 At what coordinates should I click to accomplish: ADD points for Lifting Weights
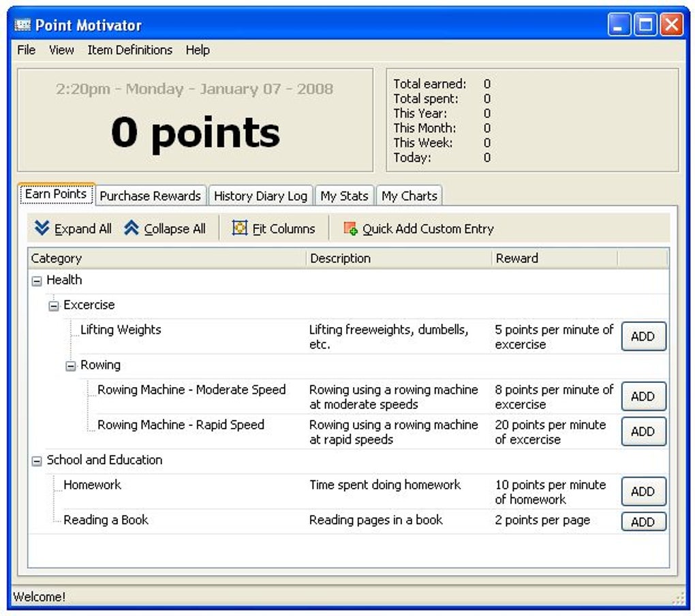point(643,336)
